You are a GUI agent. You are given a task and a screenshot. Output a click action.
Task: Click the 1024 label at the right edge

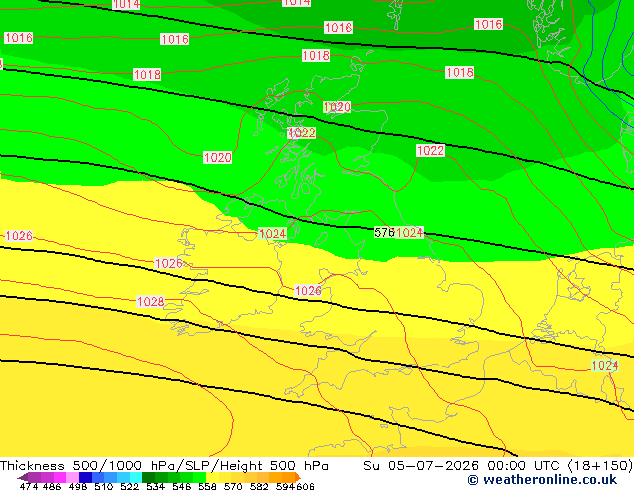click(604, 365)
